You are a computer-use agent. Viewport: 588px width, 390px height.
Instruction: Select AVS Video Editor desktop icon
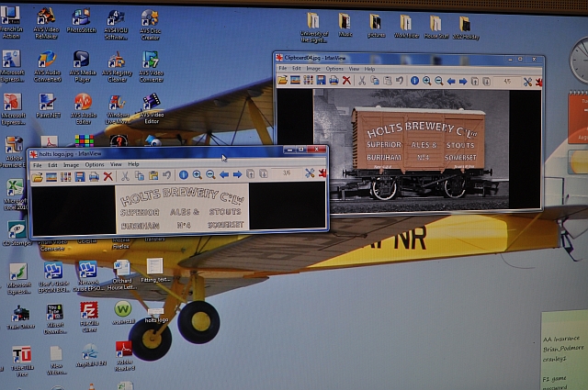pos(152,108)
